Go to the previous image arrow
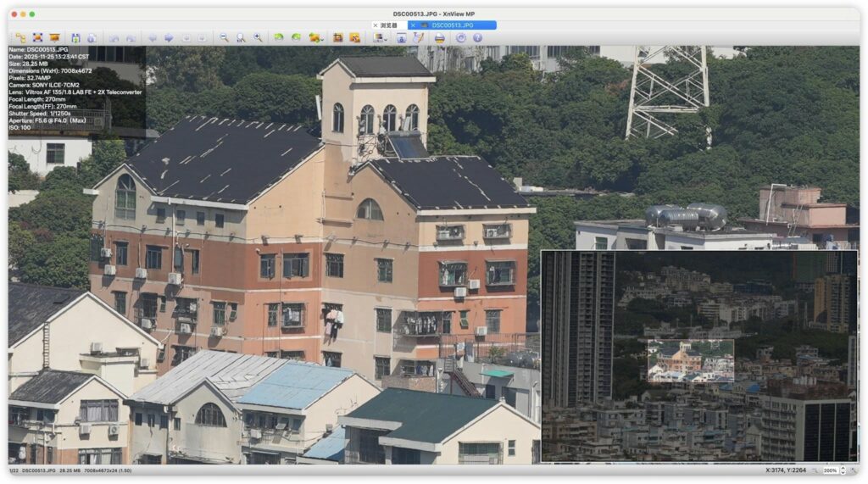868x484 pixels. 153,38
